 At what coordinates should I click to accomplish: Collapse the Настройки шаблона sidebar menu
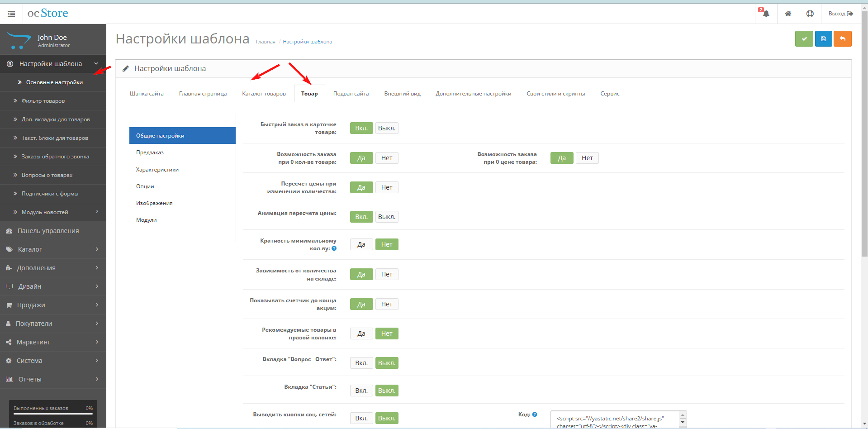tap(53, 64)
